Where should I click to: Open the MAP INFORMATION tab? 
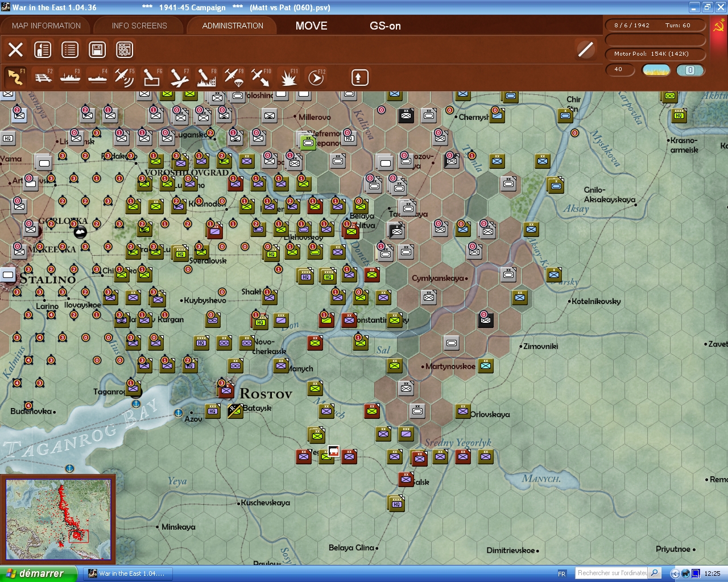point(46,26)
